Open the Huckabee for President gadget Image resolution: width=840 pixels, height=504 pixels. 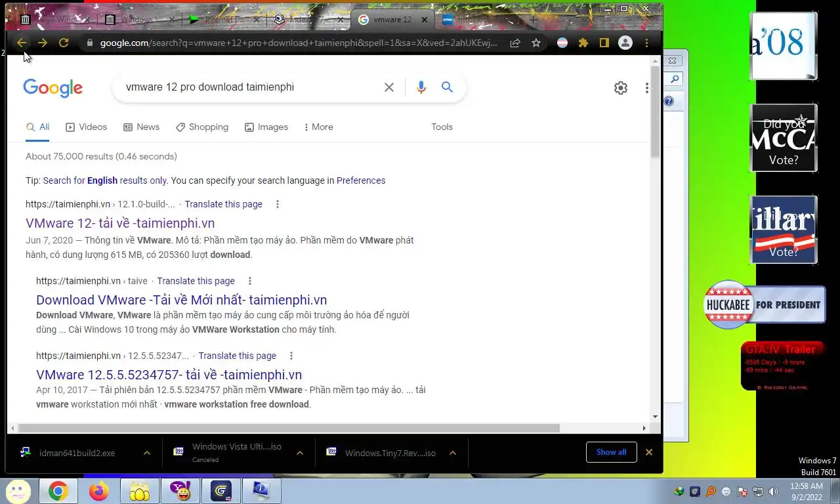click(765, 304)
